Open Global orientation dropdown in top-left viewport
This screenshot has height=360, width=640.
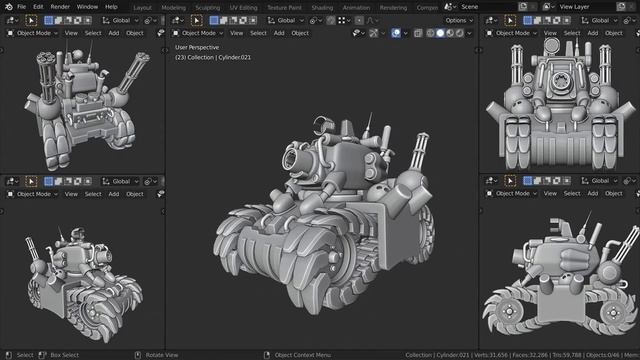120,20
